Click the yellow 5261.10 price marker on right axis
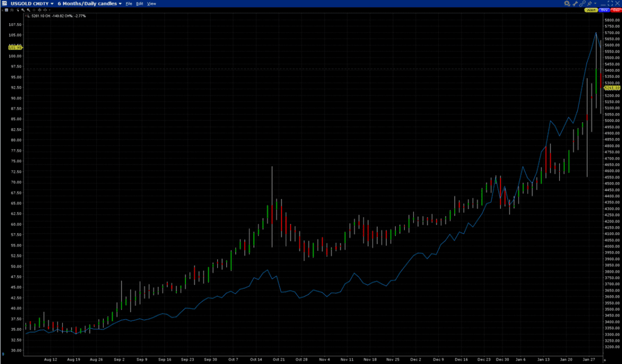 (612, 88)
